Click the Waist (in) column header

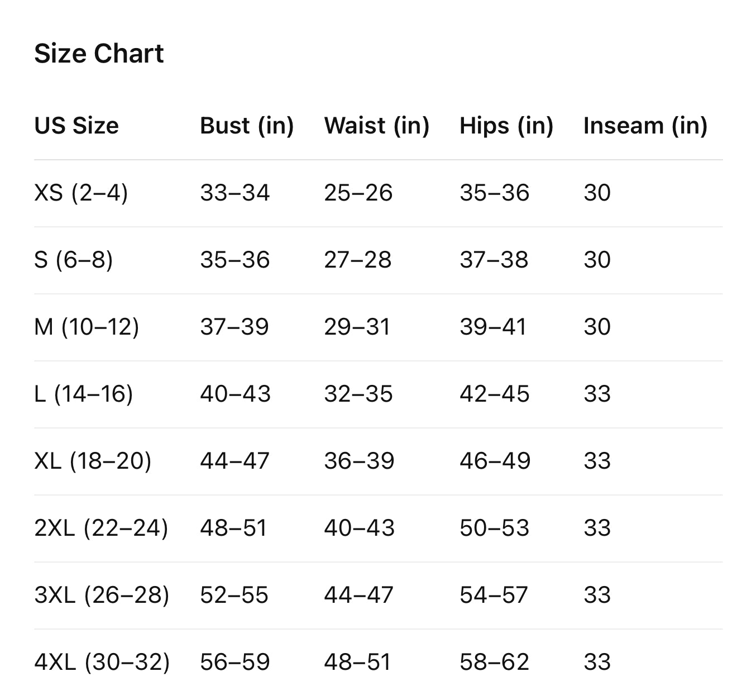377,126
